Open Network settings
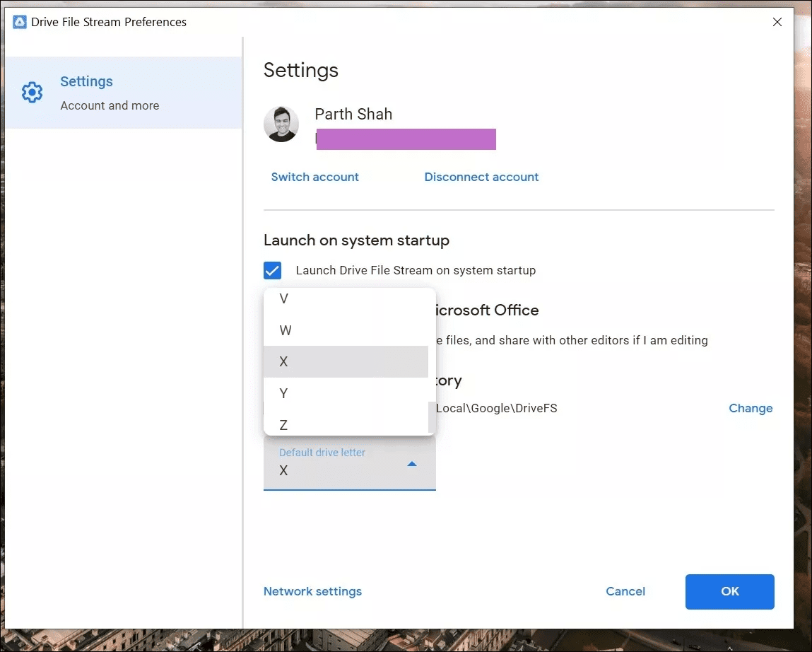This screenshot has height=652, width=812. pos(313,591)
